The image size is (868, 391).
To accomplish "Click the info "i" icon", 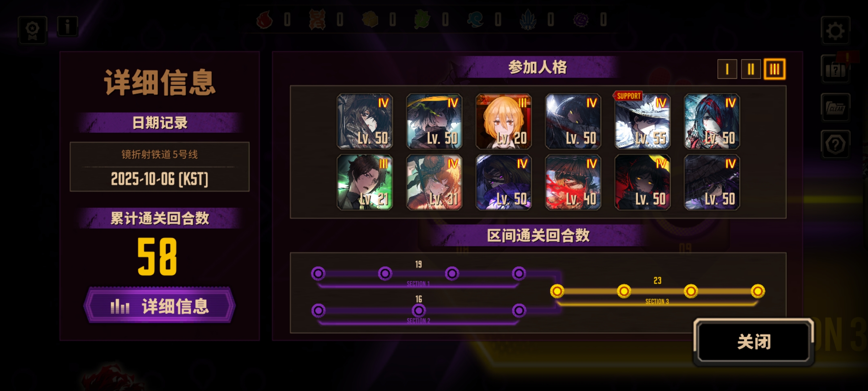I will click(x=67, y=26).
